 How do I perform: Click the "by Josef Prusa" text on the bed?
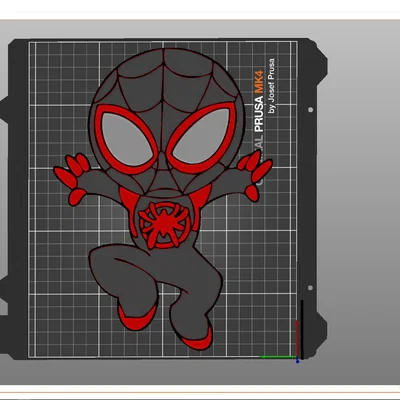[x=272, y=86]
